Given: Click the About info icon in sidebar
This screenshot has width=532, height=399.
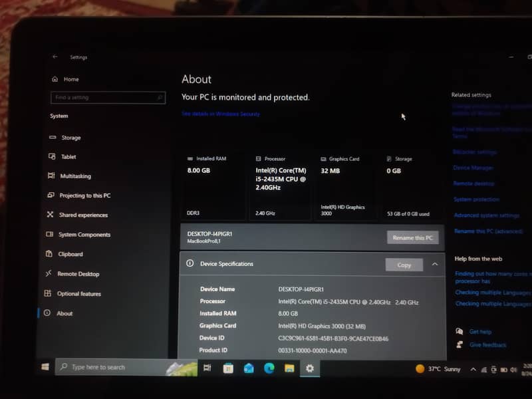Looking at the screenshot, I should pyautogui.click(x=47, y=313).
